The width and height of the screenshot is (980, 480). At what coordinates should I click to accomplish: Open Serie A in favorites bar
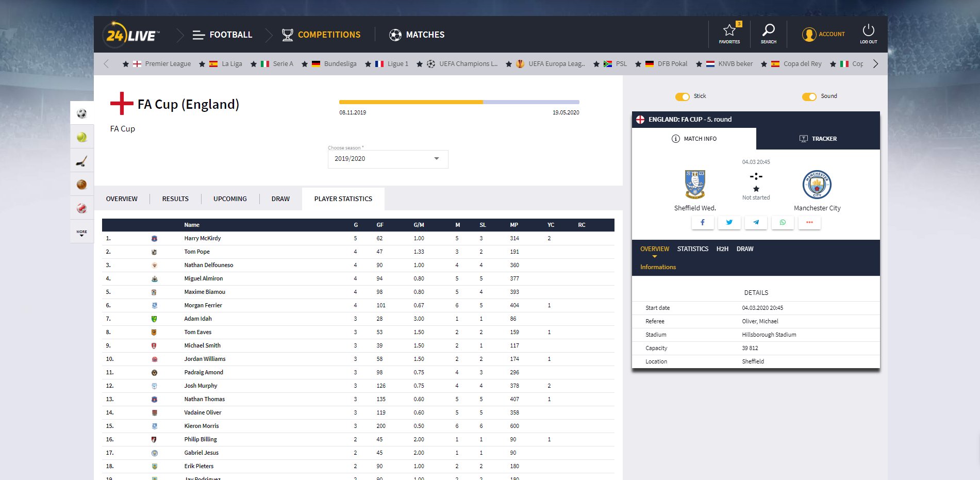pyautogui.click(x=283, y=64)
